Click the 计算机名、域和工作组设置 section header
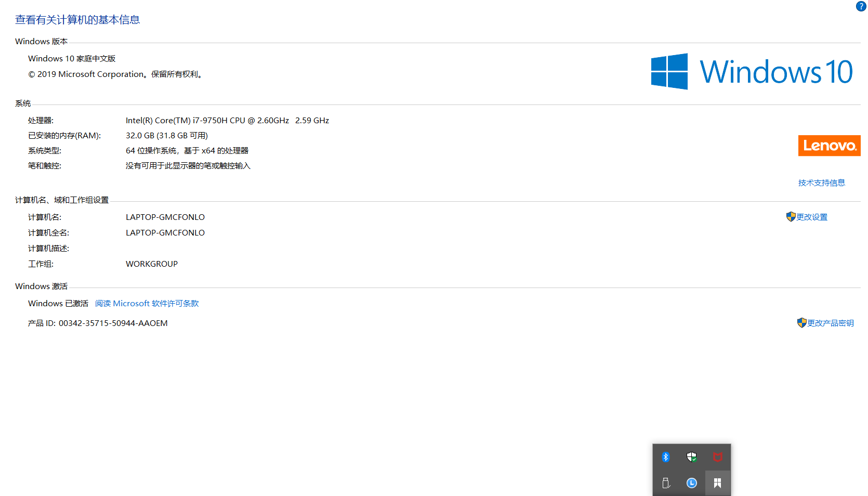This screenshot has width=868, height=496. [x=62, y=200]
